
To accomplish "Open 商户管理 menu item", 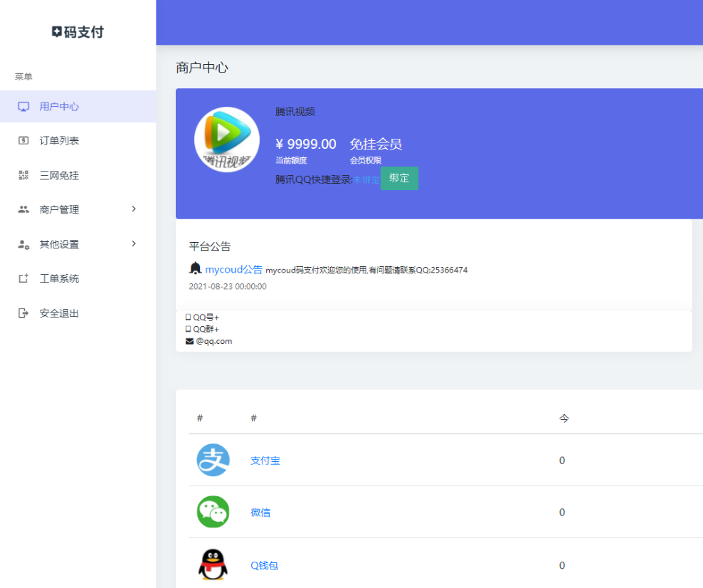I will pos(78,209).
